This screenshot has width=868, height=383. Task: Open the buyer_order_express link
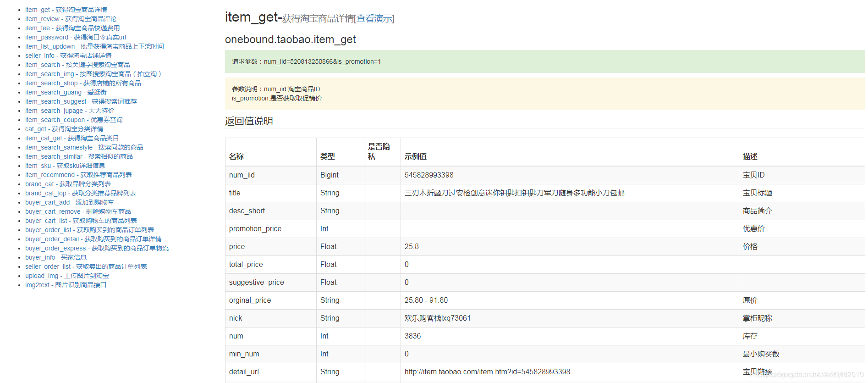97,248
